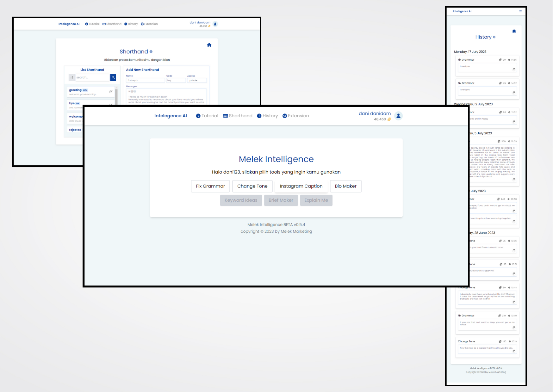Choose the Fix Grammar tool button
The width and height of the screenshot is (553, 392).
210,186
